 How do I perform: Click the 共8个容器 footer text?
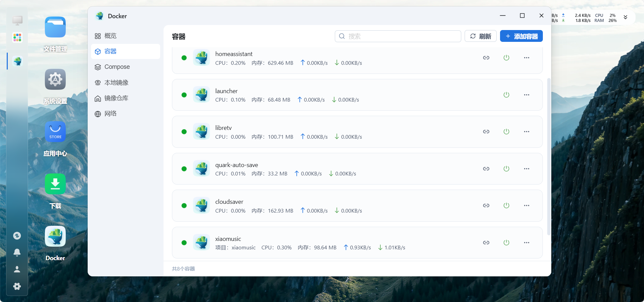[x=183, y=269]
